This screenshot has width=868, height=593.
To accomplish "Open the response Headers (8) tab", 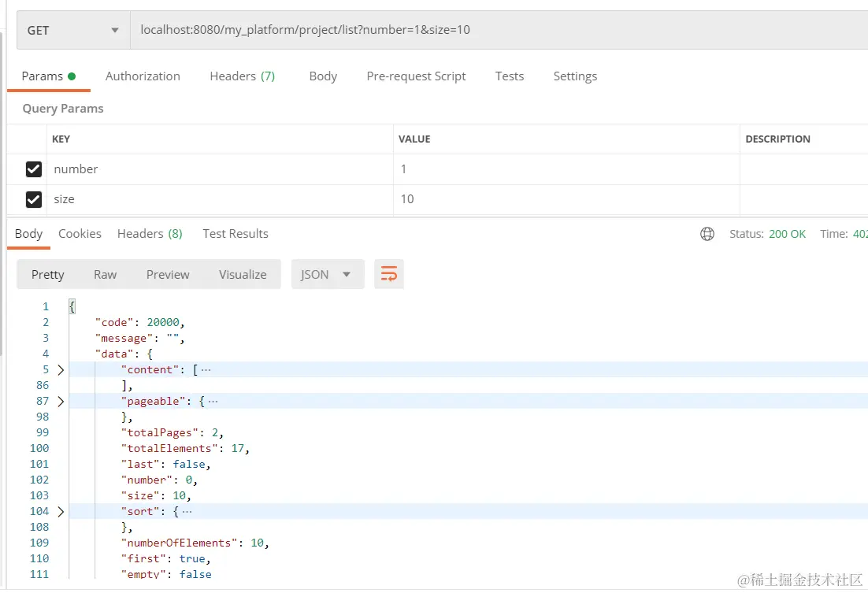I will click(150, 234).
